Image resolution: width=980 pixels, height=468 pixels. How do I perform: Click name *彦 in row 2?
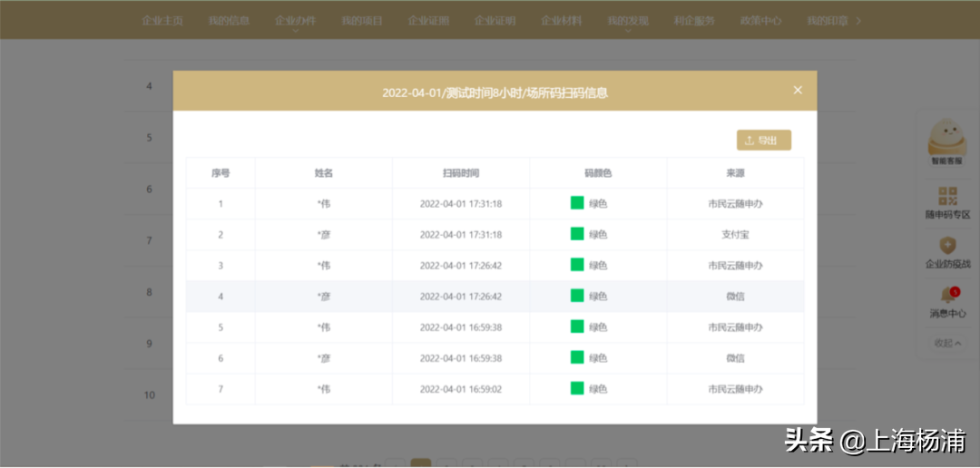tap(324, 235)
